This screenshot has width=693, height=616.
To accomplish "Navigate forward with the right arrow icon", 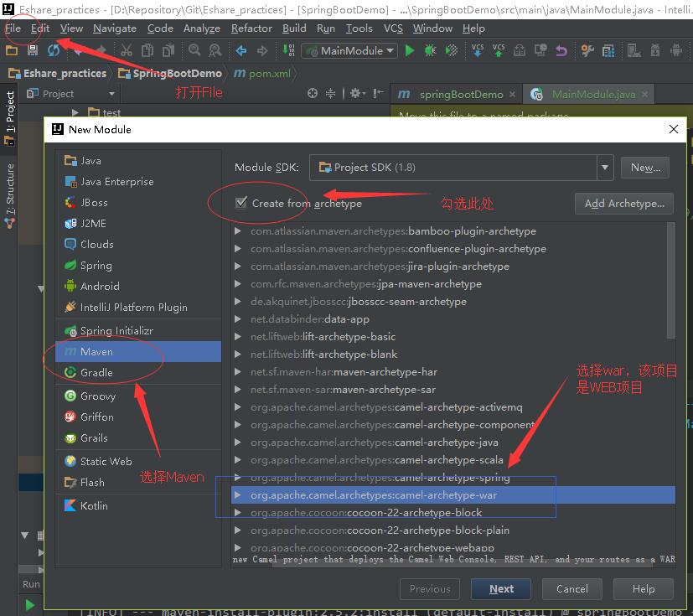I will 262,50.
